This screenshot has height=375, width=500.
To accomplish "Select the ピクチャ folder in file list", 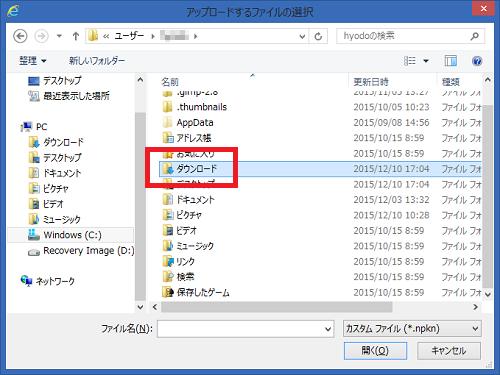I will 182,215.
